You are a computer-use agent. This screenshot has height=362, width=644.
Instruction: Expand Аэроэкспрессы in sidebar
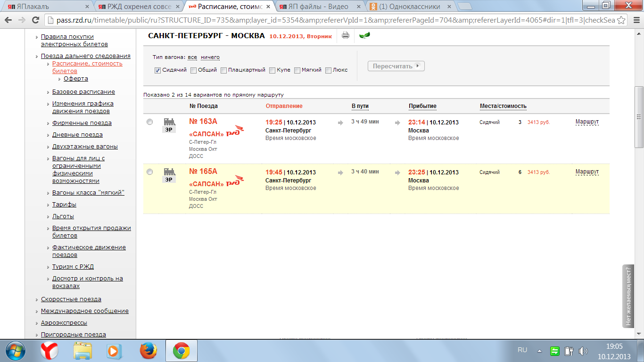click(x=64, y=322)
